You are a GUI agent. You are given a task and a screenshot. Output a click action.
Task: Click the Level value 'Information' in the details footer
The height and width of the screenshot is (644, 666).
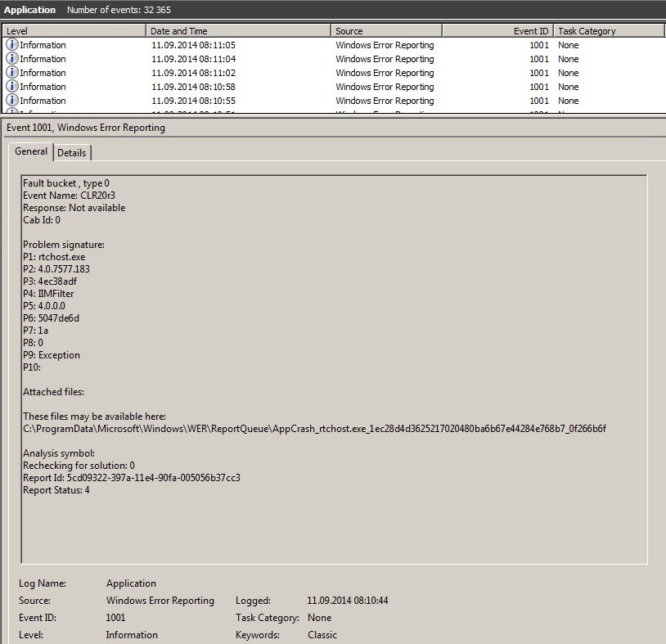point(132,635)
